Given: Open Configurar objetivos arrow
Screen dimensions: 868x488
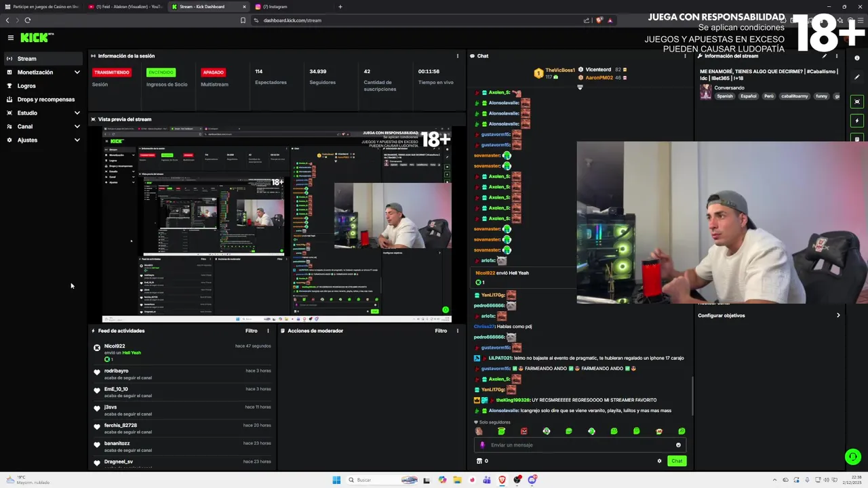Looking at the screenshot, I should [838, 315].
